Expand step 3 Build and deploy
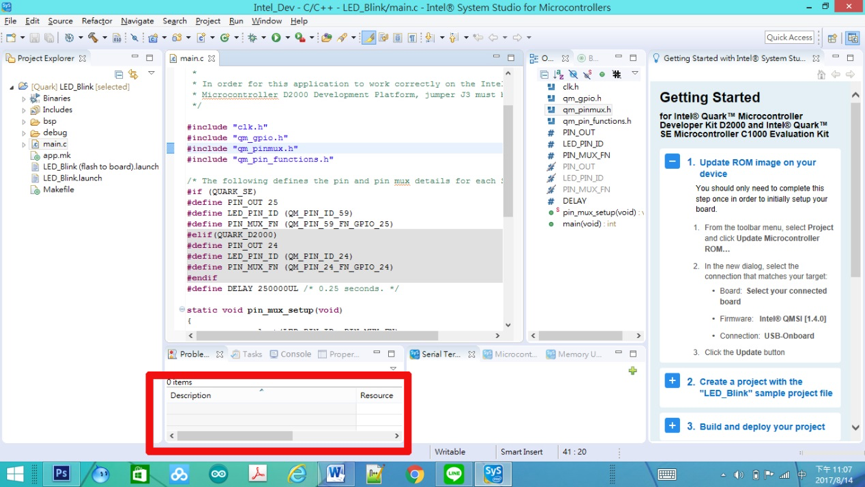This screenshot has width=865, height=487. [x=672, y=425]
